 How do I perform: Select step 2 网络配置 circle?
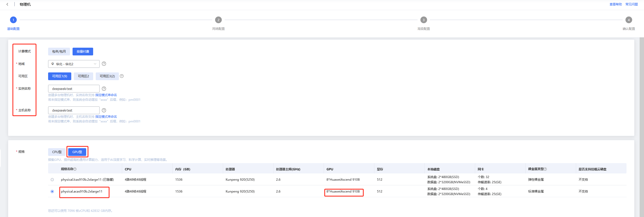point(218,20)
